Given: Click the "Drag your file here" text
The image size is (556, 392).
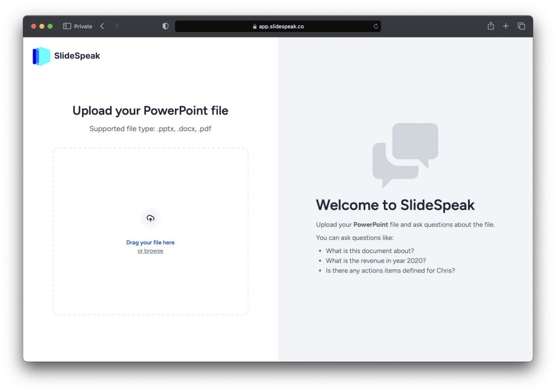Looking at the screenshot, I should coord(150,243).
